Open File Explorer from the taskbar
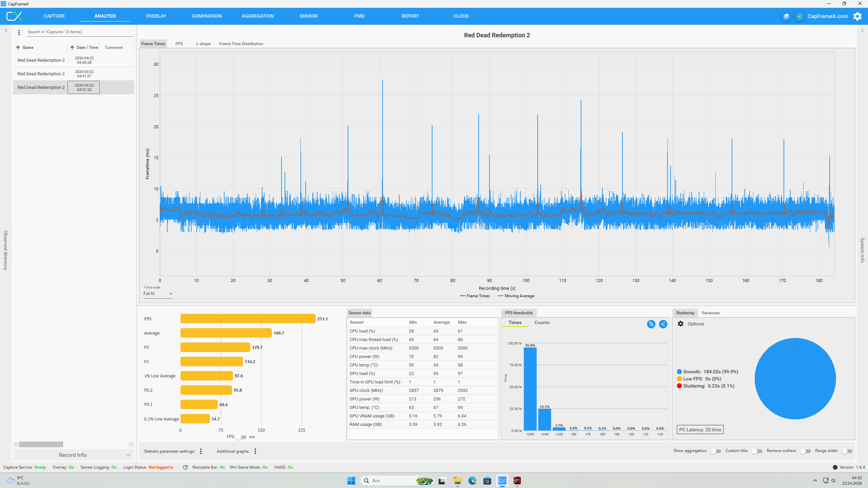868x488 pixels. pyautogui.click(x=458, y=481)
